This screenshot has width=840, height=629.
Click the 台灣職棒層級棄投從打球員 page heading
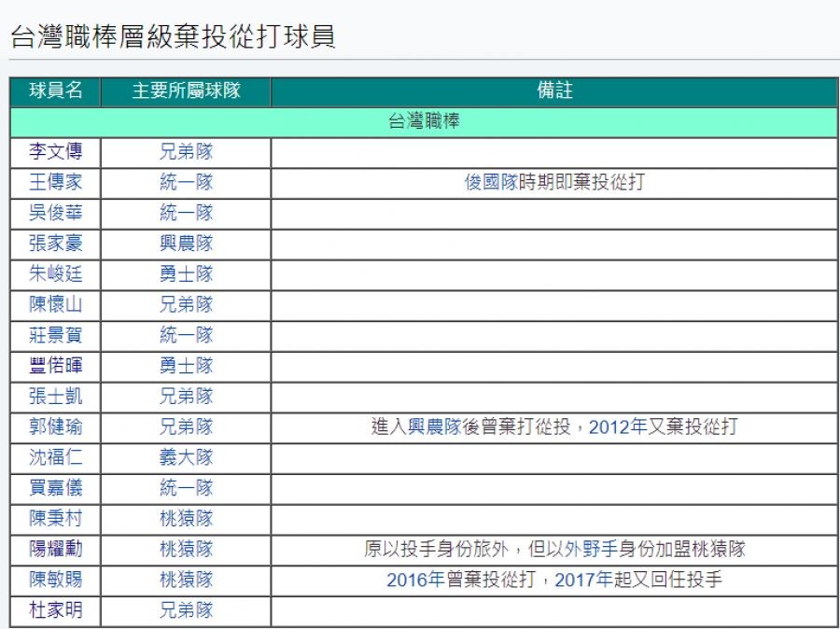(173, 37)
